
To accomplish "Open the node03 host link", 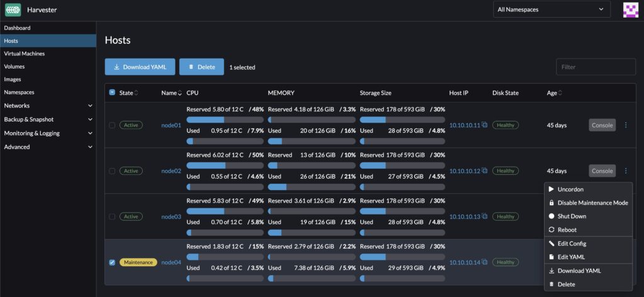I will pos(171,216).
